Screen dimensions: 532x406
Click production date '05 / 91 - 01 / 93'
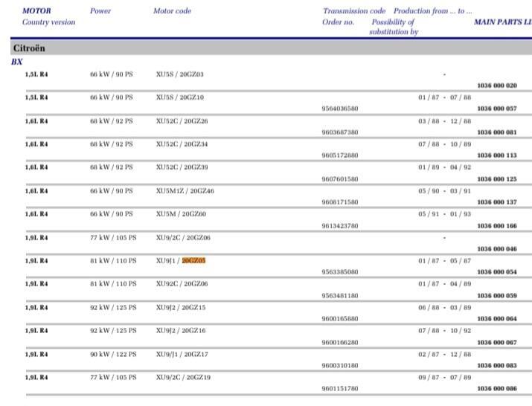click(445, 214)
